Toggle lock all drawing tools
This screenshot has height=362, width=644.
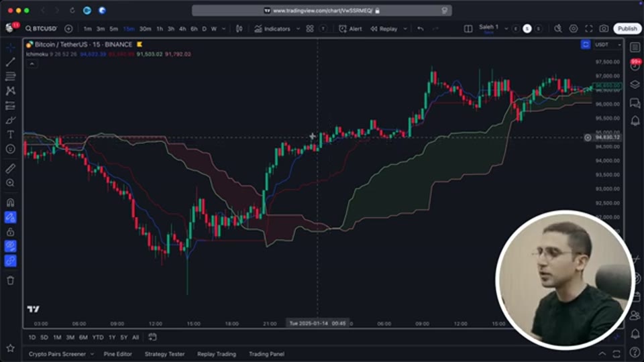[x=10, y=232]
